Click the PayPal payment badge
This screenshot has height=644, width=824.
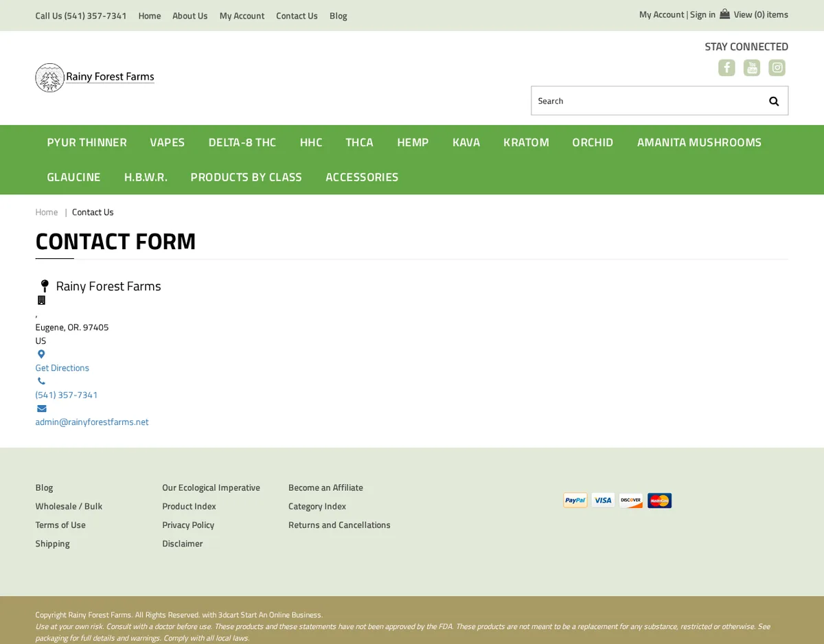[575, 501]
